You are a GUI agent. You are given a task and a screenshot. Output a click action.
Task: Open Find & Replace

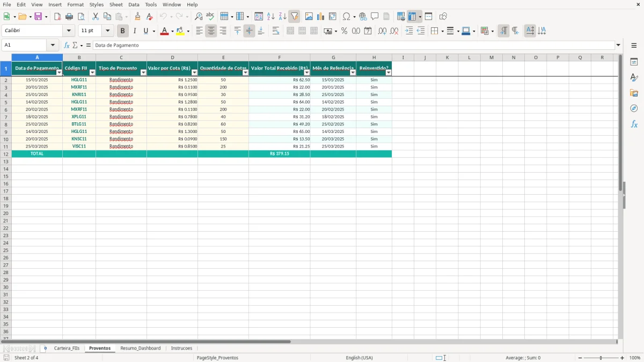[x=199, y=17]
